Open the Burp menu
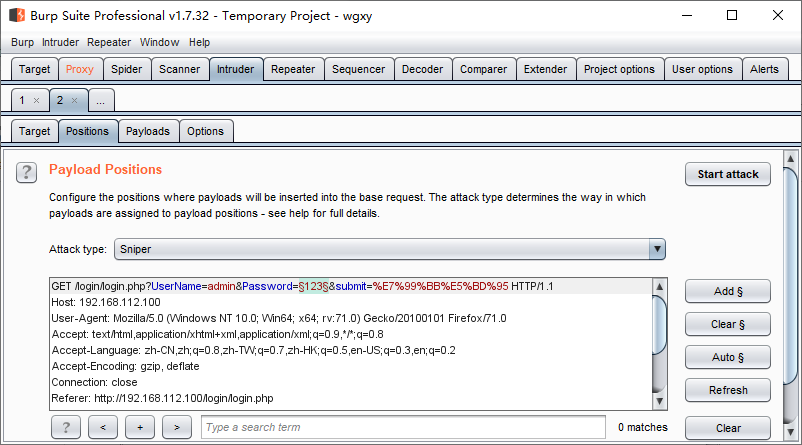Screen dimensions: 802x445 pyautogui.click(x=23, y=42)
